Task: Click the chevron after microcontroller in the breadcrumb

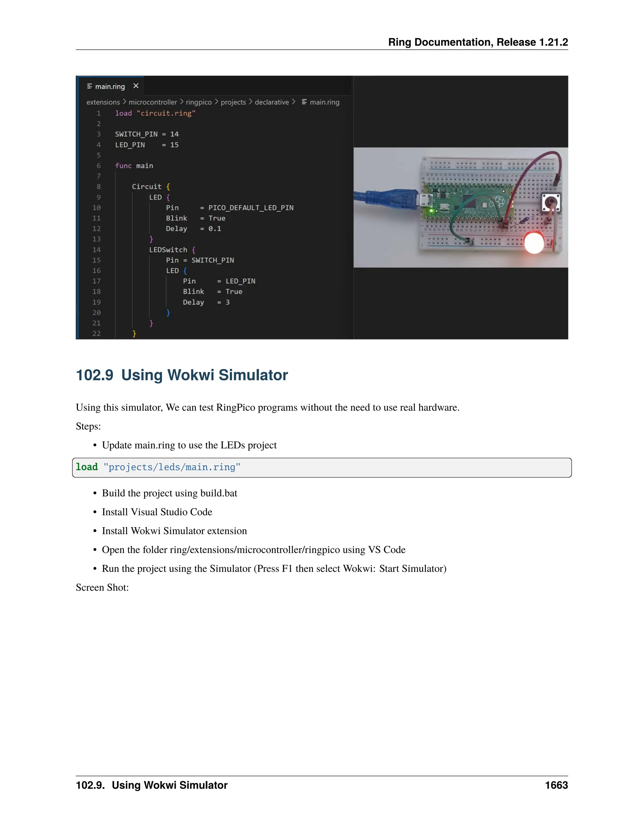Action: click(x=182, y=102)
